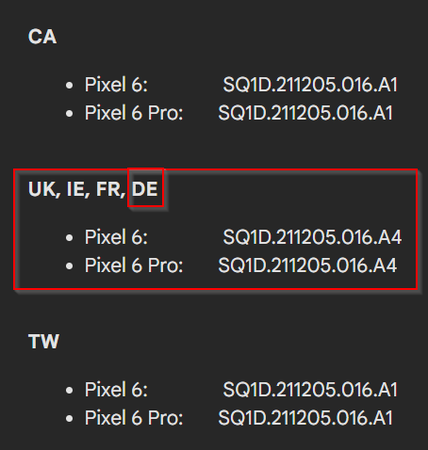This screenshot has height=450, width=428.
Task: Click the bullet before CA Pixel 6
Action: [69, 86]
